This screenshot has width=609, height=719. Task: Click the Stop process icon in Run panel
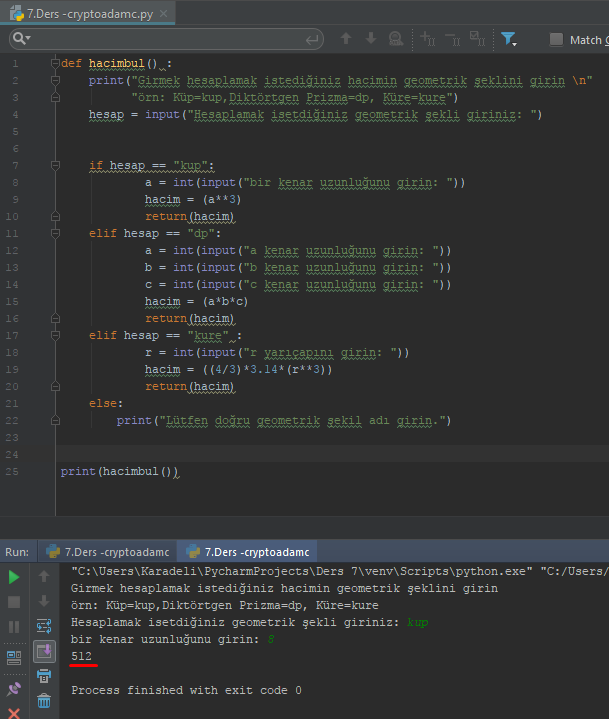(14, 602)
